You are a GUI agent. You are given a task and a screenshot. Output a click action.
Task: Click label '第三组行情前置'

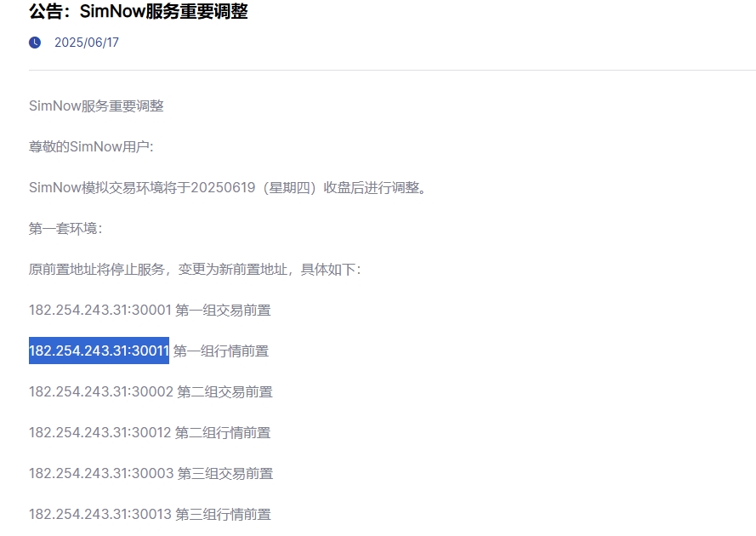click(224, 515)
